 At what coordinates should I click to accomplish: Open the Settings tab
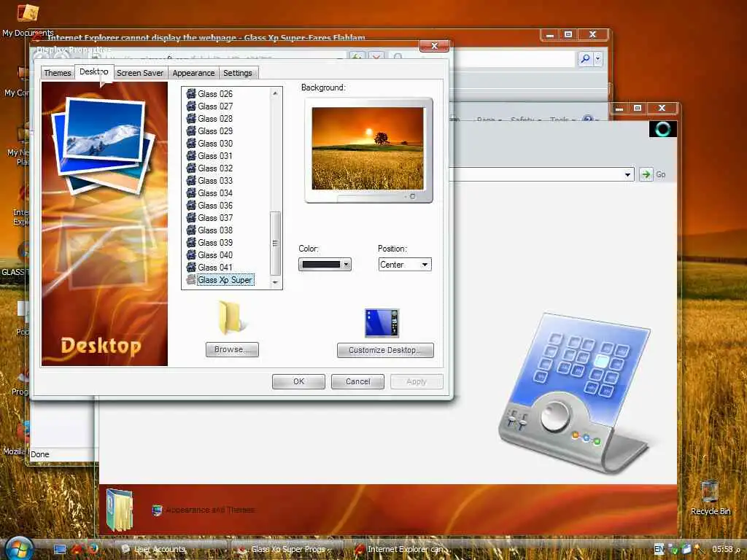click(x=238, y=73)
